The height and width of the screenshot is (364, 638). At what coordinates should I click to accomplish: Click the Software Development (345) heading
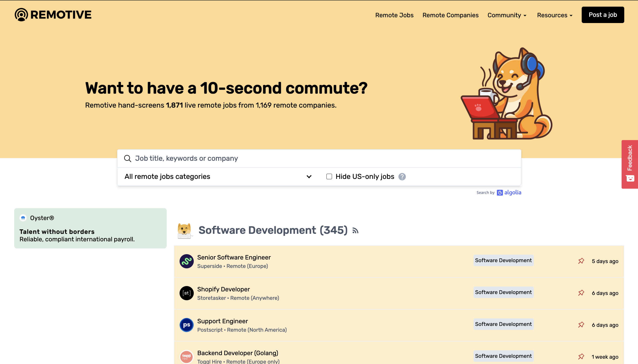click(x=273, y=230)
